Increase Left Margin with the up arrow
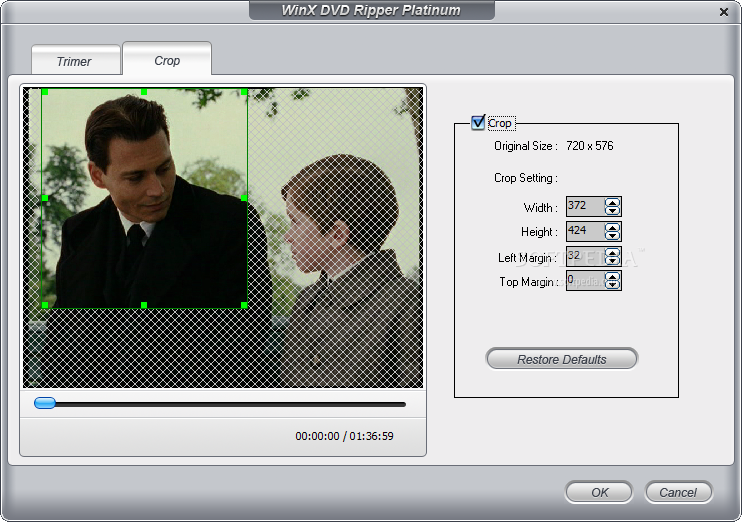 (x=612, y=253)
